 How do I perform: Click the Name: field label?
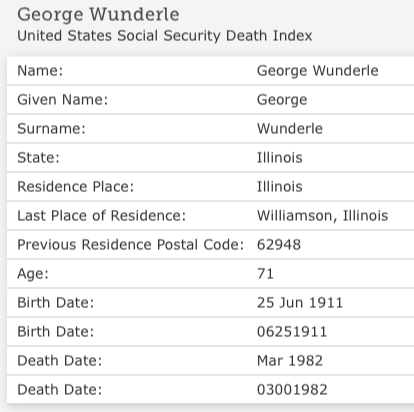[x=40, y=71]
